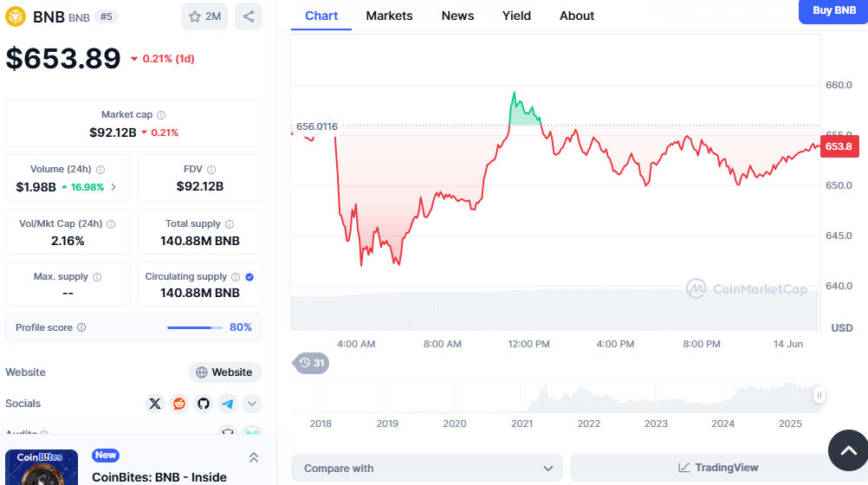Switch to the Markets tab
The width and height of the screenshot is (868, 485).
point(389,16)
